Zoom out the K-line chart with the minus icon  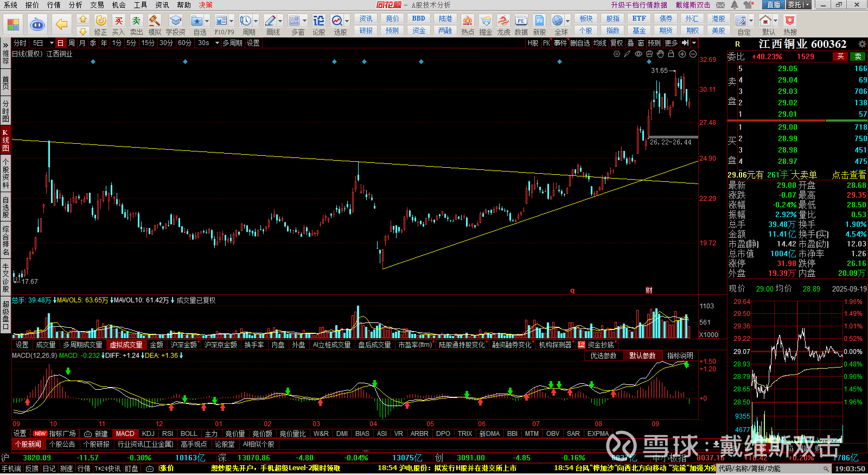click(x=693, y=54)
